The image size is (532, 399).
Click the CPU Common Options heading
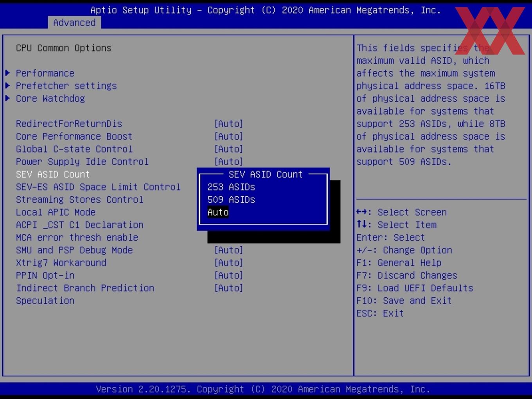click(x=63, y=48)
